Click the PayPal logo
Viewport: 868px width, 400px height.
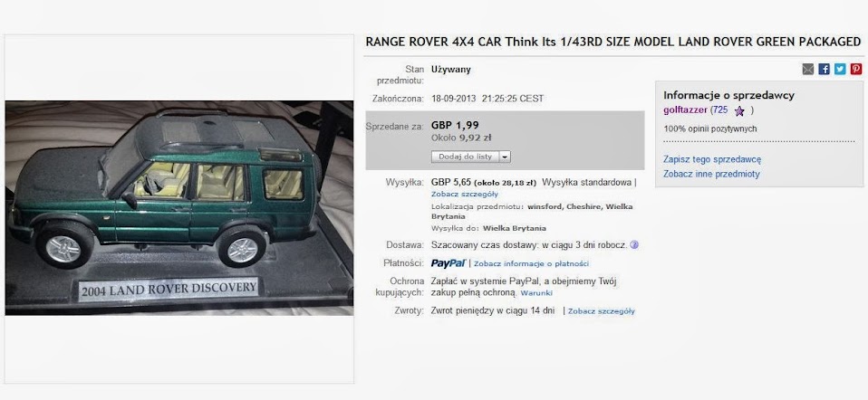pyautogui.click(x=448, y=263)
